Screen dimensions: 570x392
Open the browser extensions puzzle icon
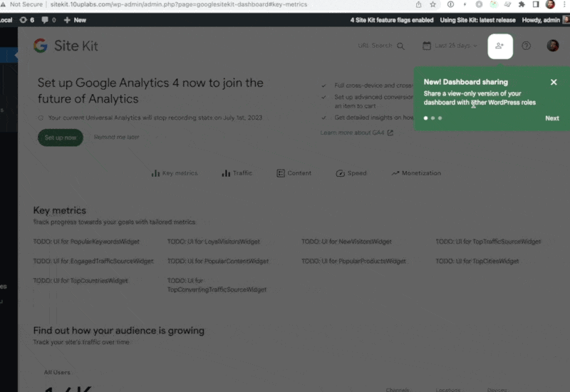(522, 4)
